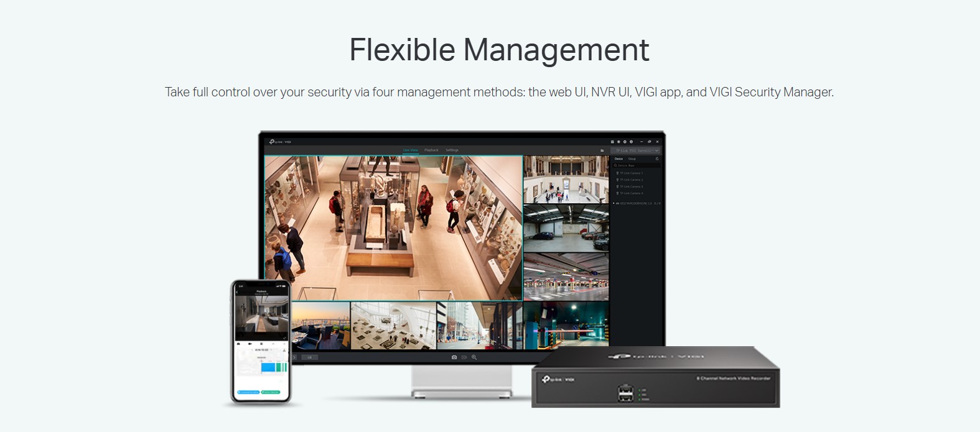980x432 pixels.
Task: Select TP-Link Camera 1 in the device list
Action: coord(630,173)
